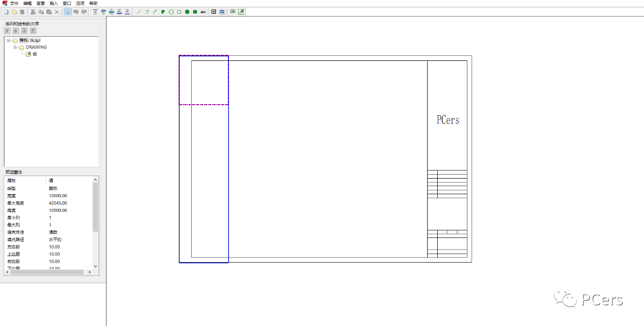Pick the filled green circle tool
644x326 pixels.
coord(187,12)
